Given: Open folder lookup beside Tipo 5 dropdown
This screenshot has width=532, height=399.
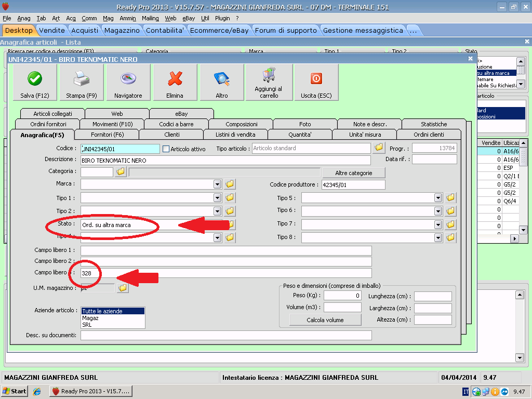Looking at the screenshot, I should pos(450,197).
